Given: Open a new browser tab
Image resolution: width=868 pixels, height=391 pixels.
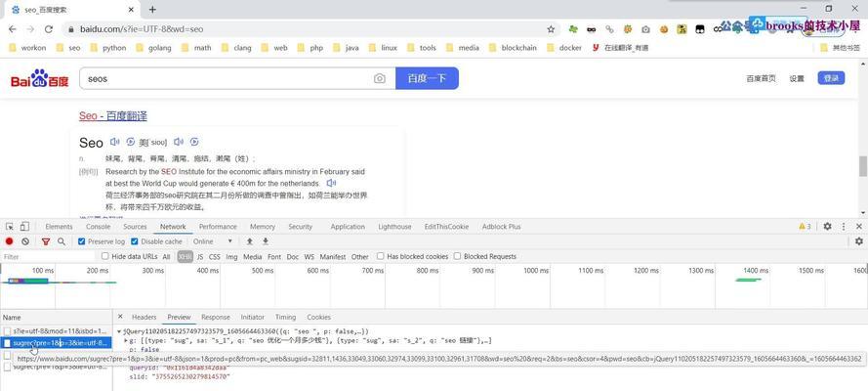Looking at the screenshot, I should pos(152,10).
